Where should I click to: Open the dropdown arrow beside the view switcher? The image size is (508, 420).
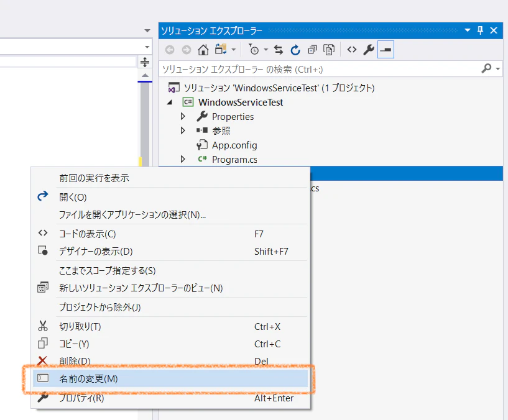pyautogui.click(x=234, y=50)
